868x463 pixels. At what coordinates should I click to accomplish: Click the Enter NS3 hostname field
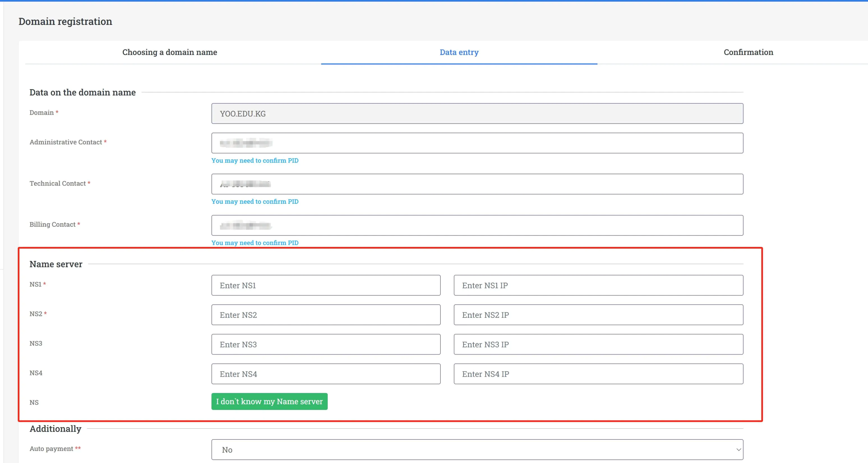pos(325,344)
